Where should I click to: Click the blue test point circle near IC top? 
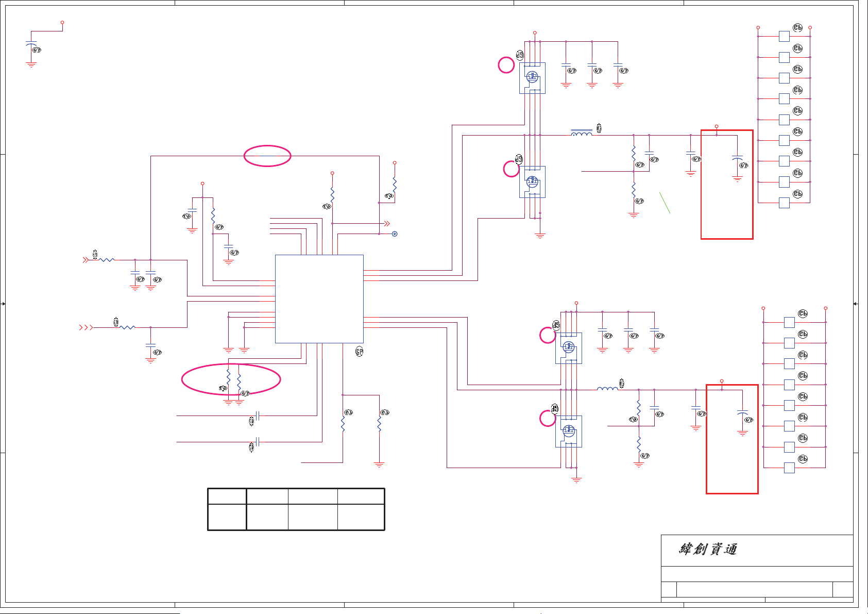click(x=395, y=234)
